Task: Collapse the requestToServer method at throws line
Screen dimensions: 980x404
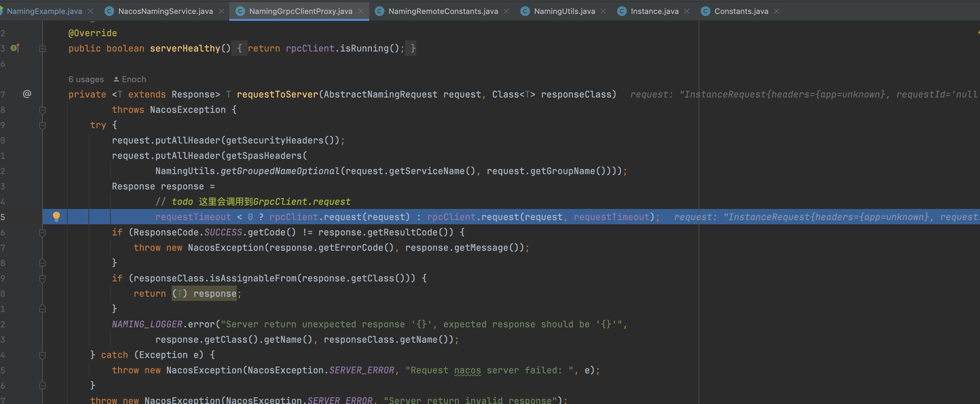Action: [x=42, y=110]
